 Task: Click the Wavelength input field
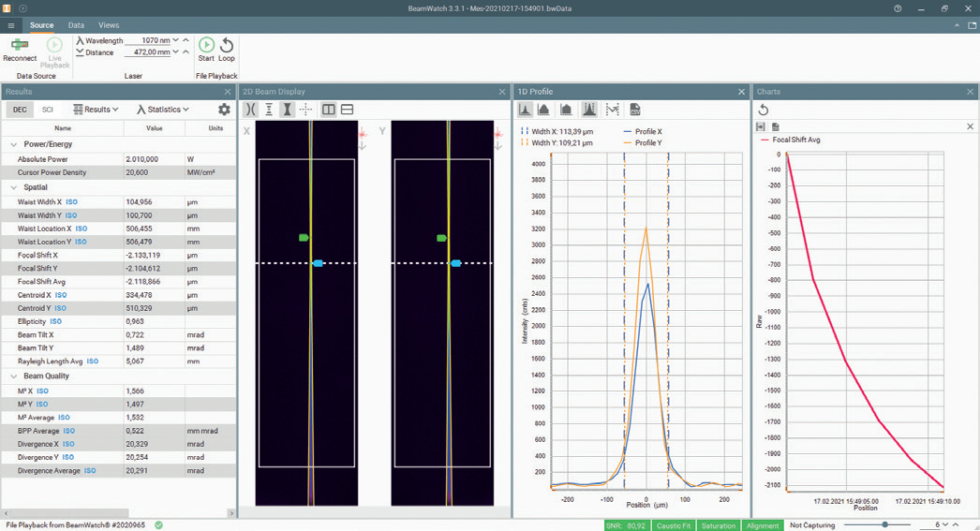[x=148, y=41]
